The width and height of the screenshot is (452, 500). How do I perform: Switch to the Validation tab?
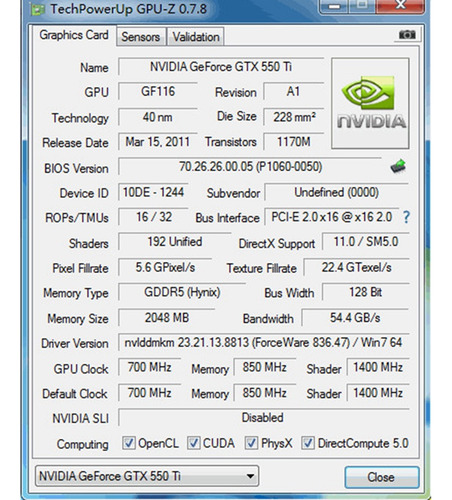pyautogui.click(x=196, y=37)
